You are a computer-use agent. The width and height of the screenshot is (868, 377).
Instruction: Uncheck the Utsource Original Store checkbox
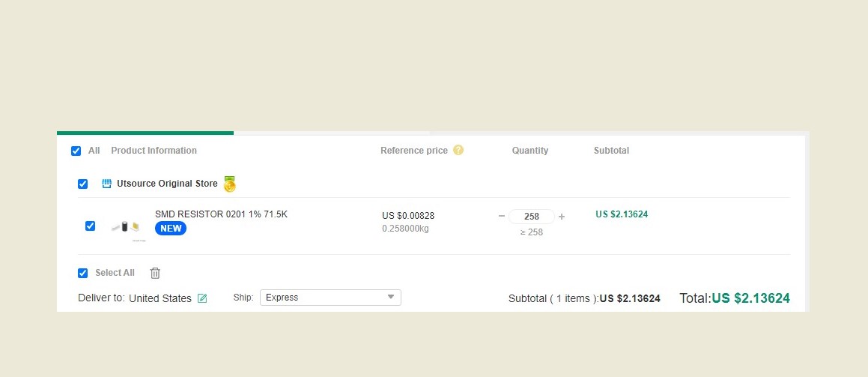tap(83, 184)
